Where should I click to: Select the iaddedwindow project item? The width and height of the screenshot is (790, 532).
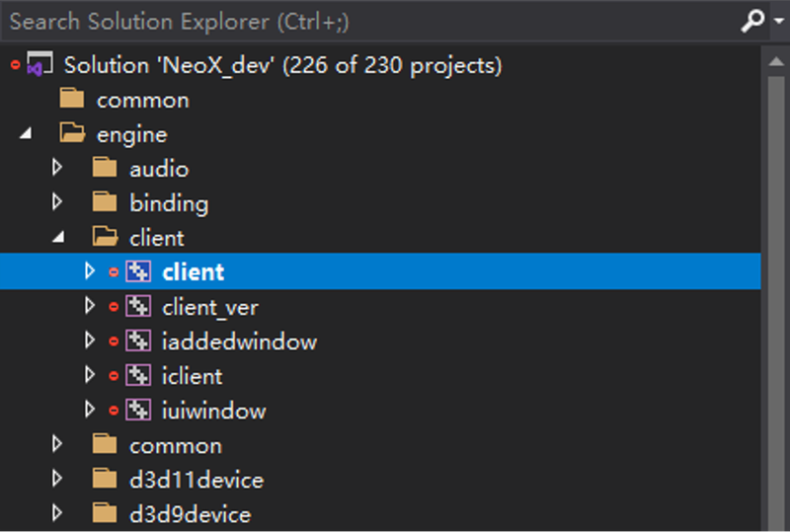pos(239,342)
